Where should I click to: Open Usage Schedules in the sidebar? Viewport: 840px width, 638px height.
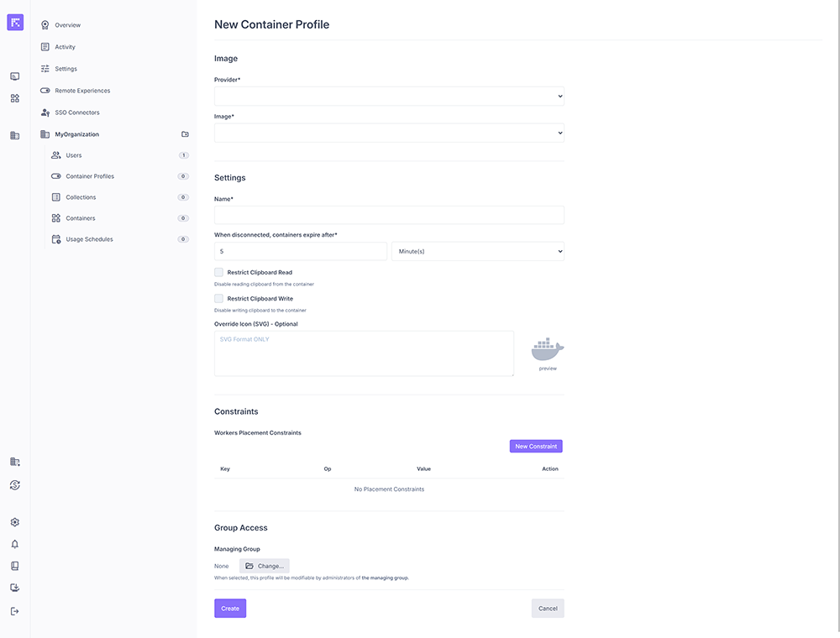[x=89, y=239]
